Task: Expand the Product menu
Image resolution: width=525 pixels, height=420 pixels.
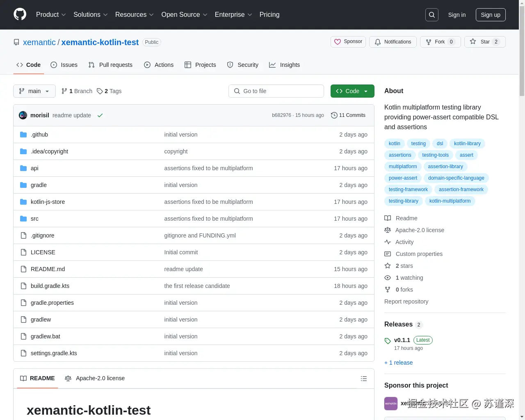Action: pyautogui.click(x=51, y=15)
